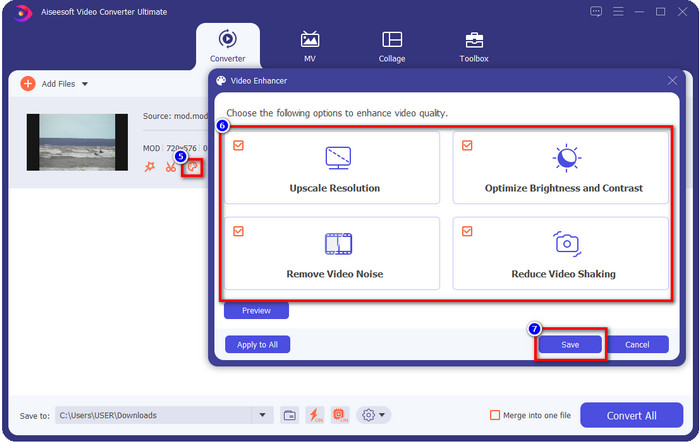
Task: Click the Reduce Video Shaking label
Action: point(563,274)
